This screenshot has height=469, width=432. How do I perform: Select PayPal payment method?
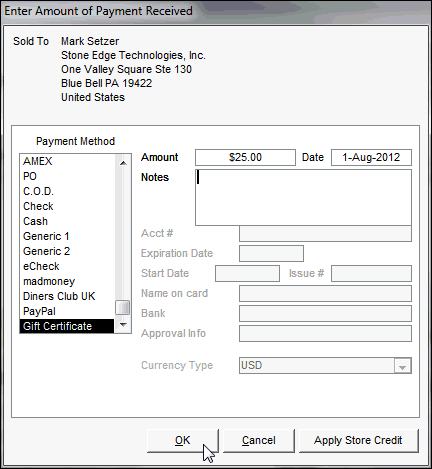point(67,311)
